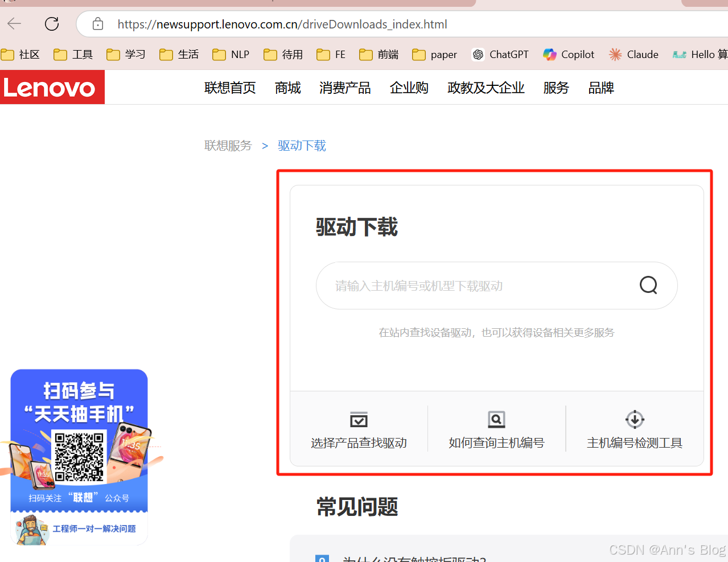Screen dimensions: 728x562
Task: Click the 主机编号检测工具 download icon
Action: [635, 420]
